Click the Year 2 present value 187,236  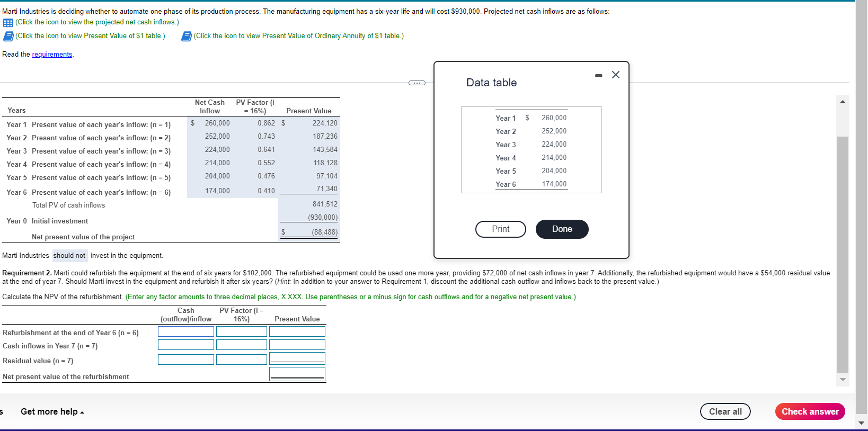[x=325, y=137]
